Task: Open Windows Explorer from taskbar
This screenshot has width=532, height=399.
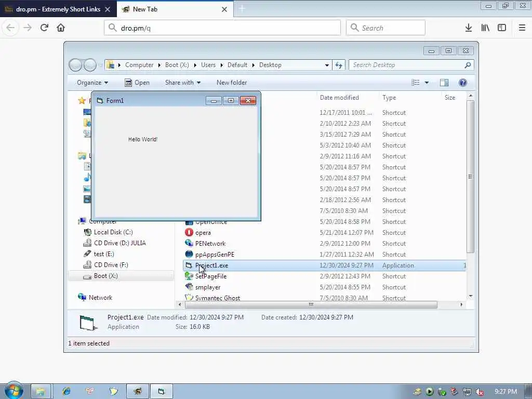Action: coord(41,392)
